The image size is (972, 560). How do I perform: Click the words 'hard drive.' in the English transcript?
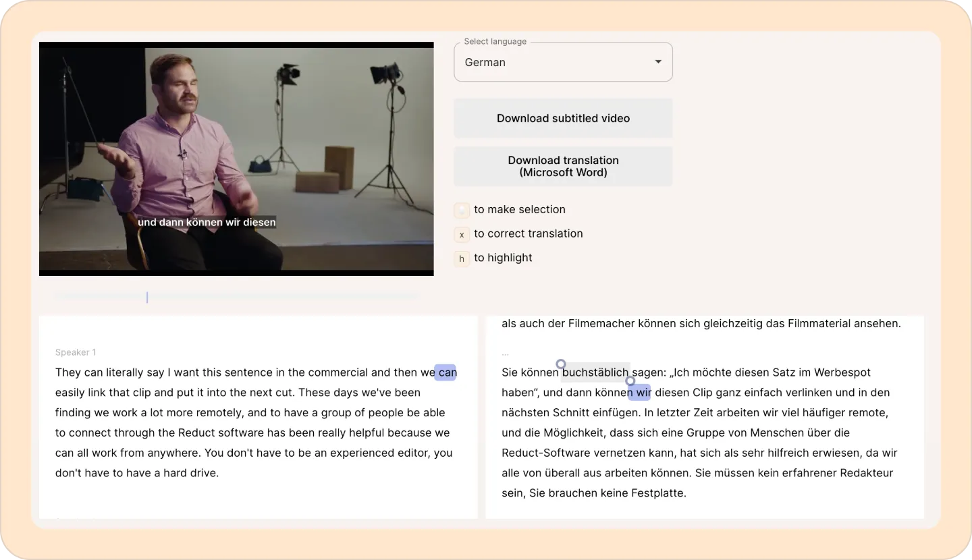191,473
